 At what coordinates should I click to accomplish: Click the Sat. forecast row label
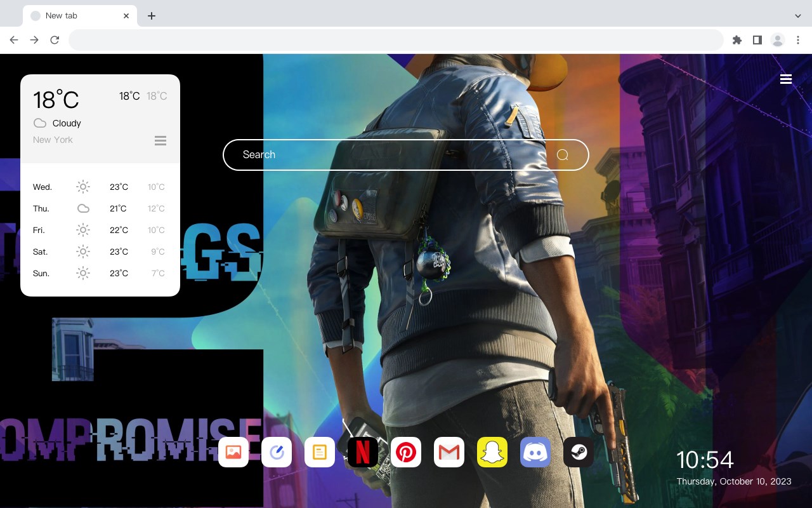point(41,251)
